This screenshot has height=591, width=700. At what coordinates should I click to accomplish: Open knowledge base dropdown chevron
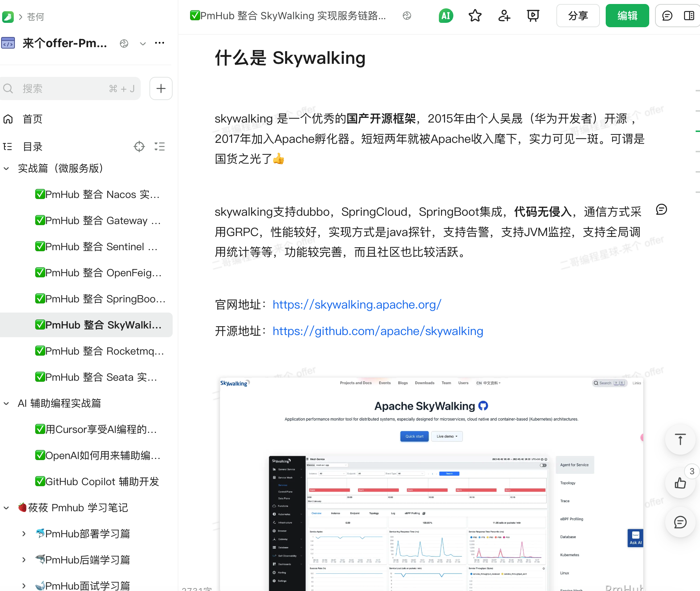click(143, 44)
